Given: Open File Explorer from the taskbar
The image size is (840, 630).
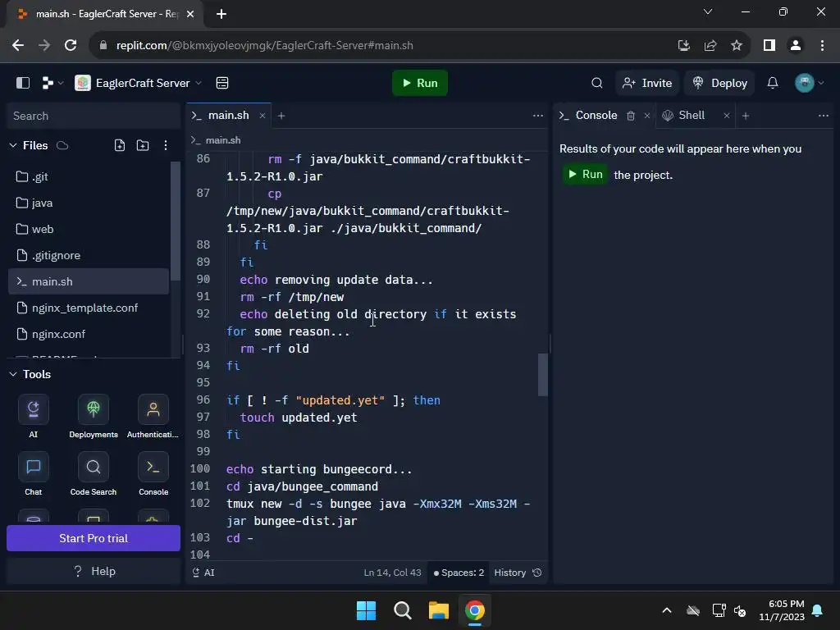Looking at the screenshot, I should 439,610.
